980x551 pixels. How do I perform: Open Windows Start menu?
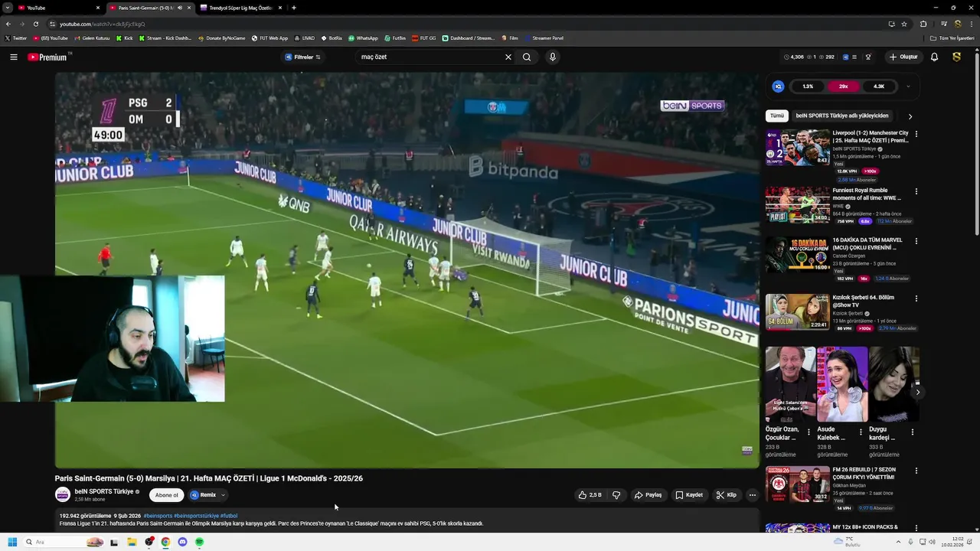coord(12,542)
